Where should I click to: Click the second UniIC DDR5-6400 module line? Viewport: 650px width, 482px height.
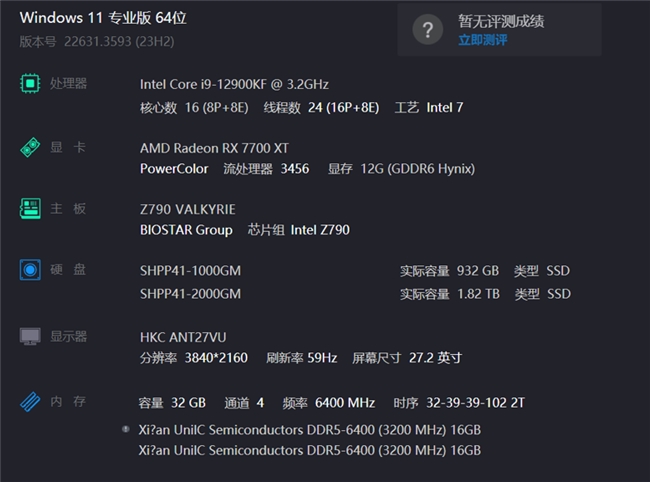tap(310, 450)
